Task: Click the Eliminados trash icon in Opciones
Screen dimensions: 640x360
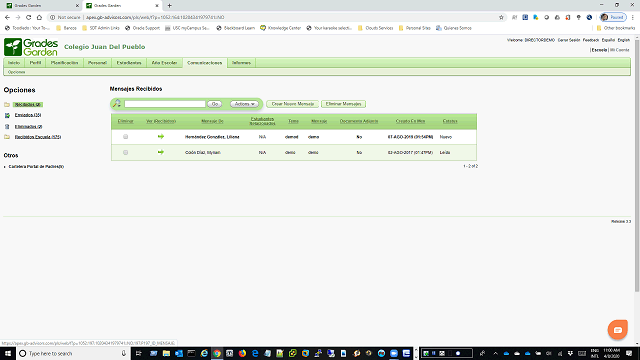Action: pyautogui.click(x=7, y=127)
